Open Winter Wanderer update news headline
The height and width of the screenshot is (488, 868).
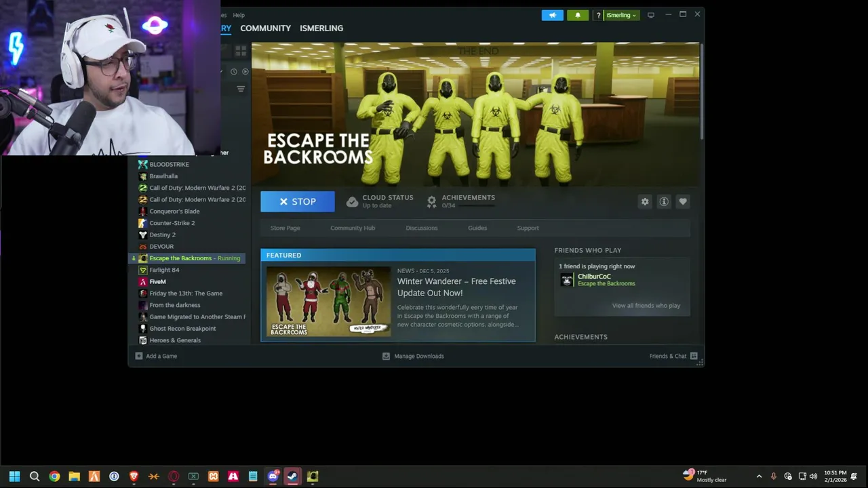tap(456, 287)
